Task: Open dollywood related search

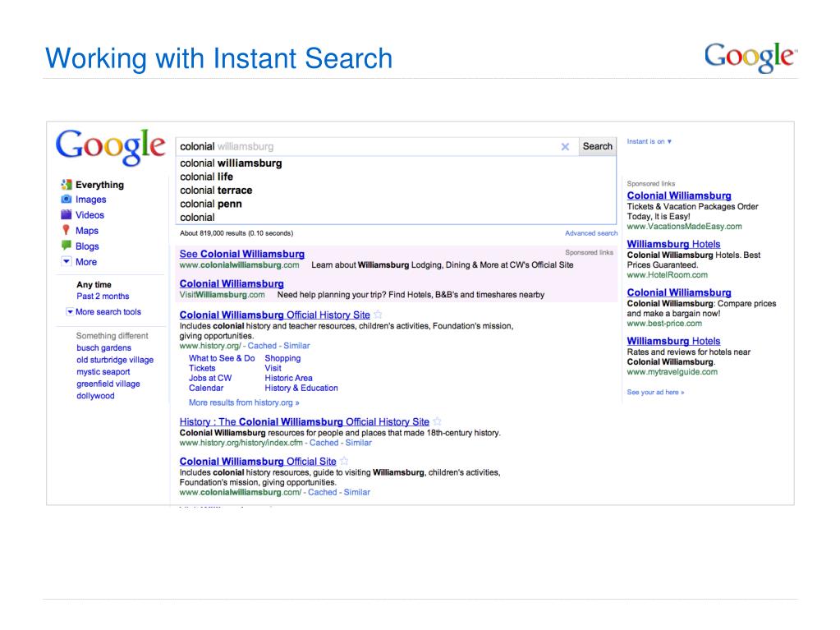Action: click(x=95, y=396)
